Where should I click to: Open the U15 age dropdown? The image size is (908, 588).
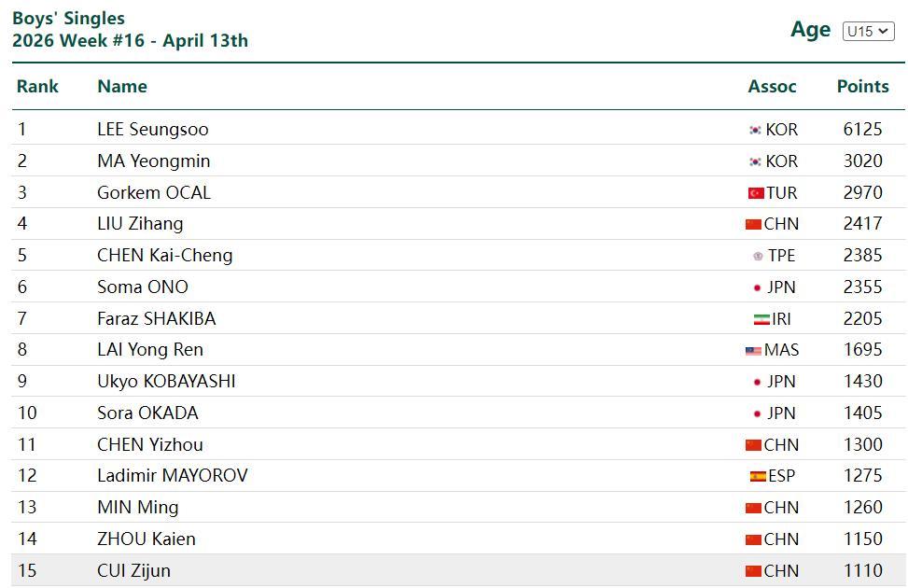point(868,31)
